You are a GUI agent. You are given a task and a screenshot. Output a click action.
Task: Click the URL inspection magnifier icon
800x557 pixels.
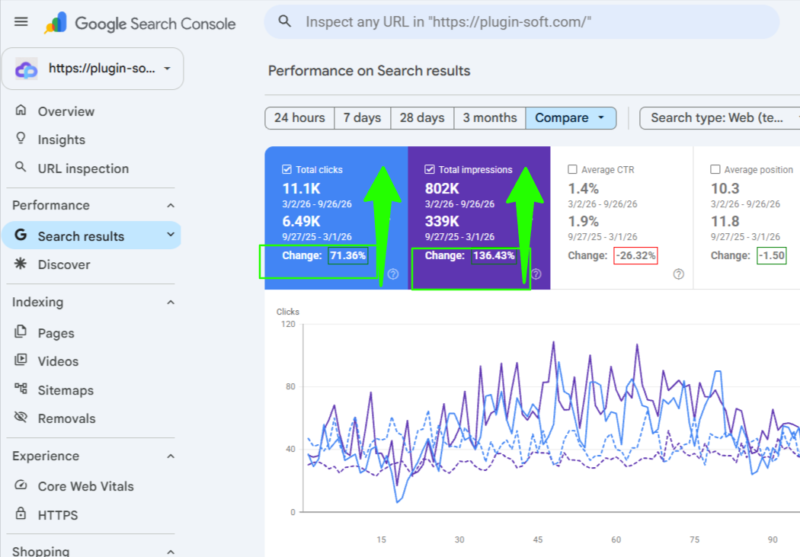coord(20,167)
